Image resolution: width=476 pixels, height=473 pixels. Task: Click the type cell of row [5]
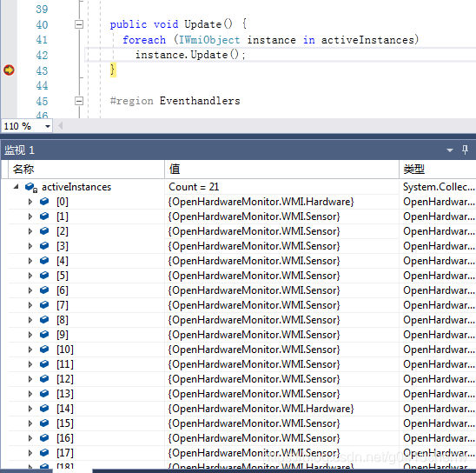(439, 276)
